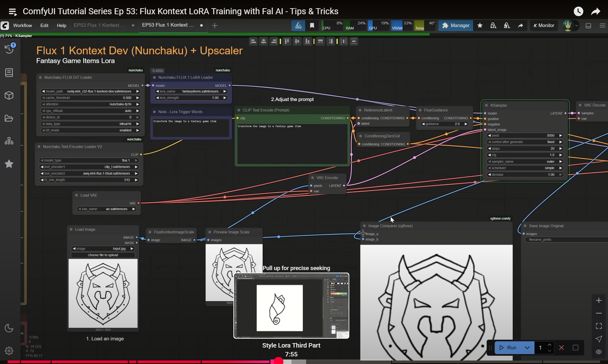Toggle the dark theme moon icon

tap(9, 328)
